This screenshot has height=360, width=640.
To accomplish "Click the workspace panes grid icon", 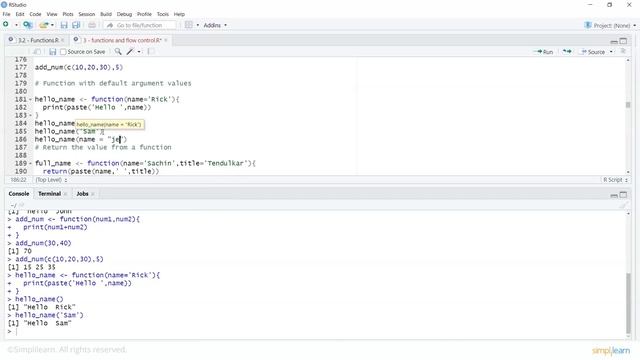I will (x=189, y=25).
